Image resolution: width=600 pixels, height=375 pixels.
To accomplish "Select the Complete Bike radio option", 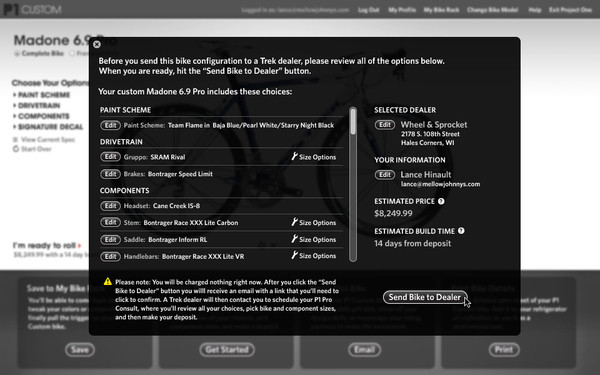I will click(16, 54).
